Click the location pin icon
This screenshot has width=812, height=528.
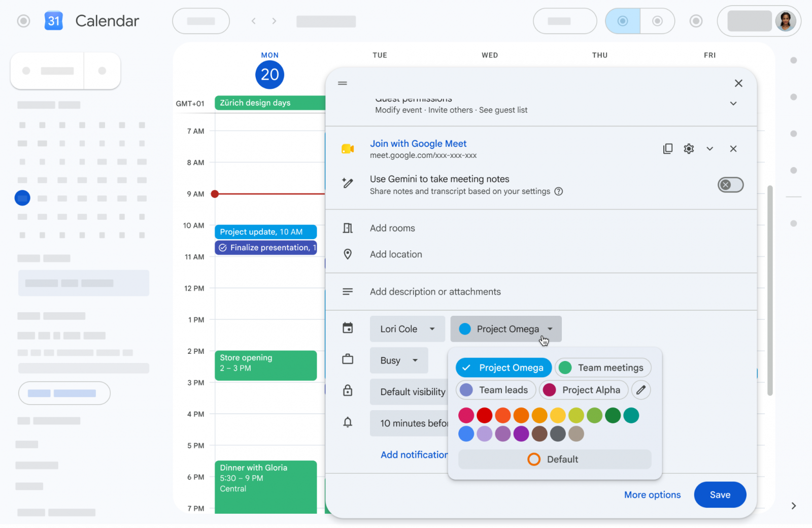click(348, 254)
